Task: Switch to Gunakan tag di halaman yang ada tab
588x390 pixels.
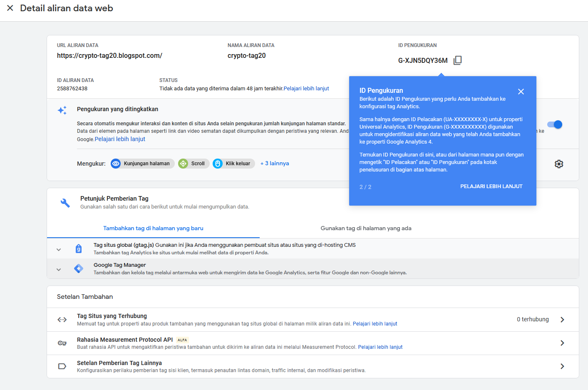Action: [x=366, y=228]
